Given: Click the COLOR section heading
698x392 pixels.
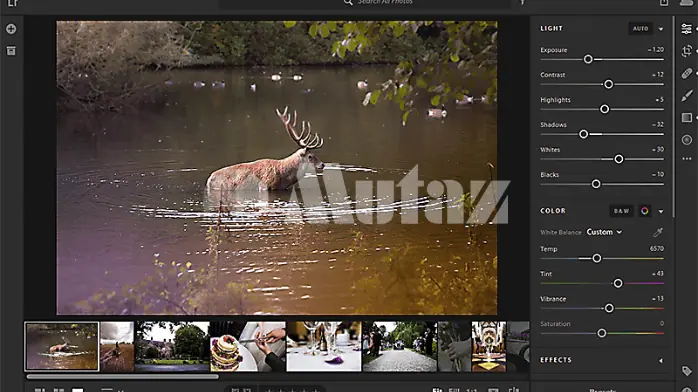Looking at the screenshot, I should [x=553, y=211].
